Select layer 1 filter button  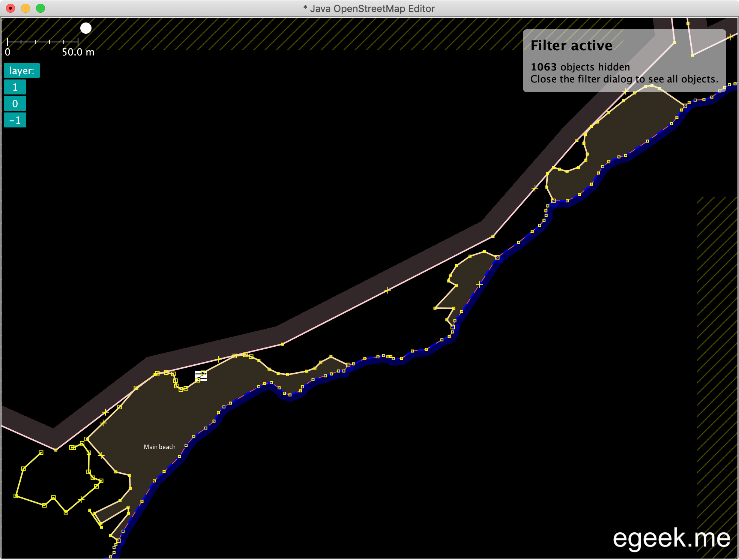(15, 87)
